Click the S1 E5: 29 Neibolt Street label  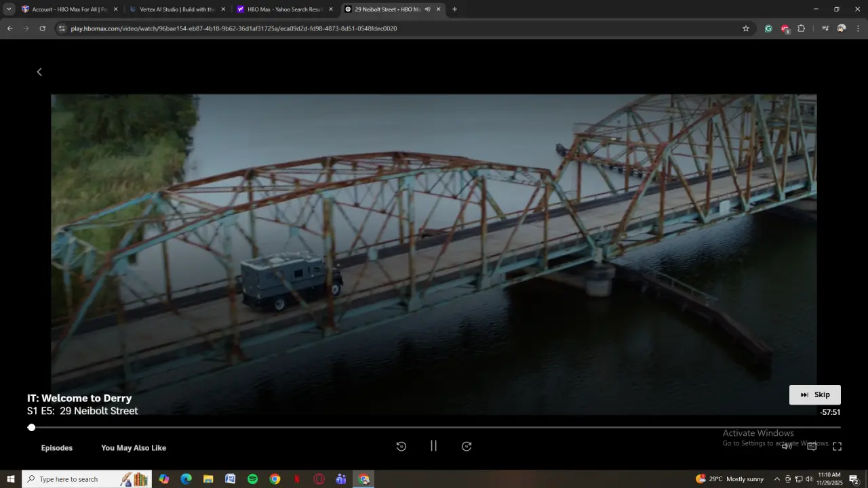point(83,411)
